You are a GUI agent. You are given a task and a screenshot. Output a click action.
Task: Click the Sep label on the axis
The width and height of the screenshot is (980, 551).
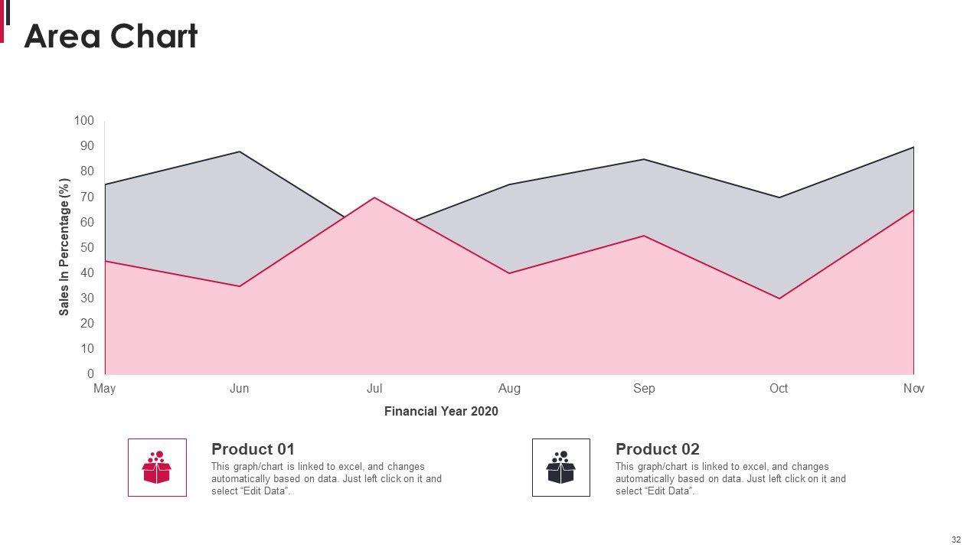click(644, 389)
